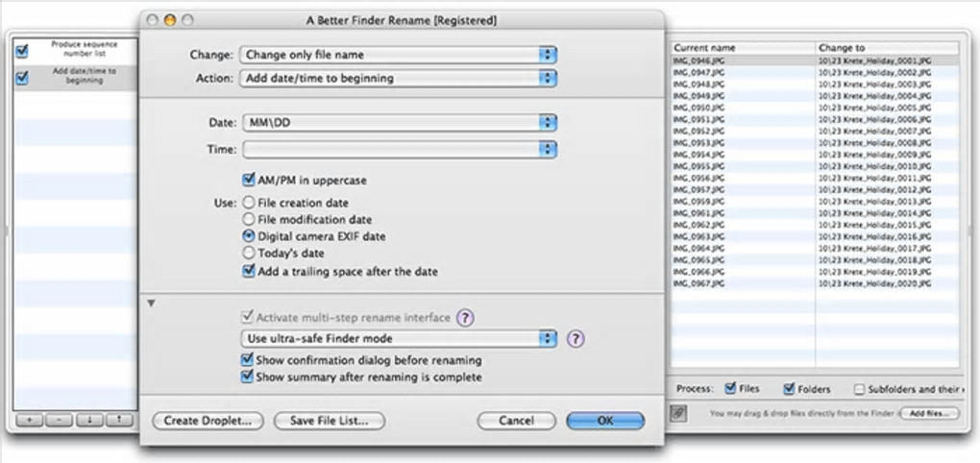Move the selected step up with the arrow

pos(118,421)
